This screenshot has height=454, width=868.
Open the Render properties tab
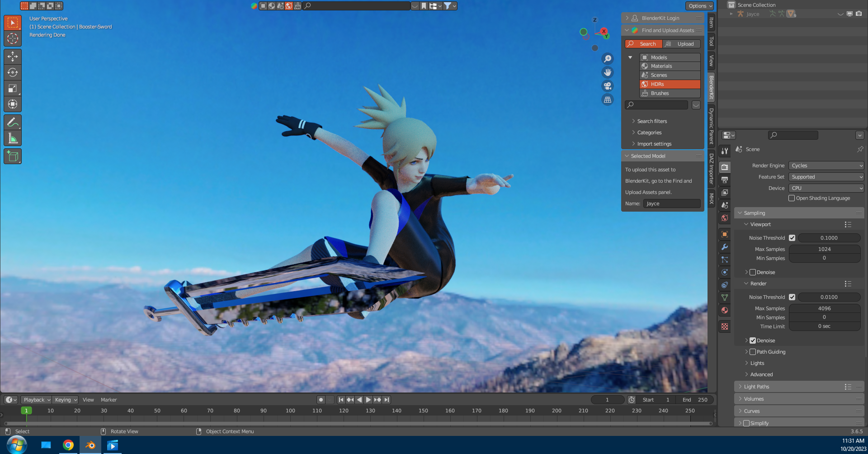(725, 167)
